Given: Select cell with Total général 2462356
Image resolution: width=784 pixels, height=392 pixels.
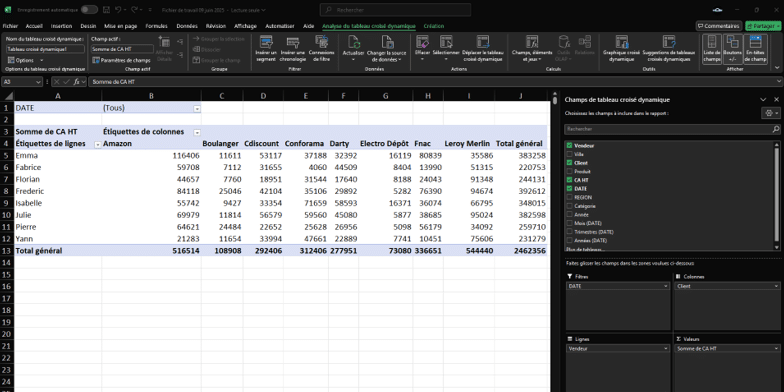Looking at the screenshot, I should click(x=520, y=250).
